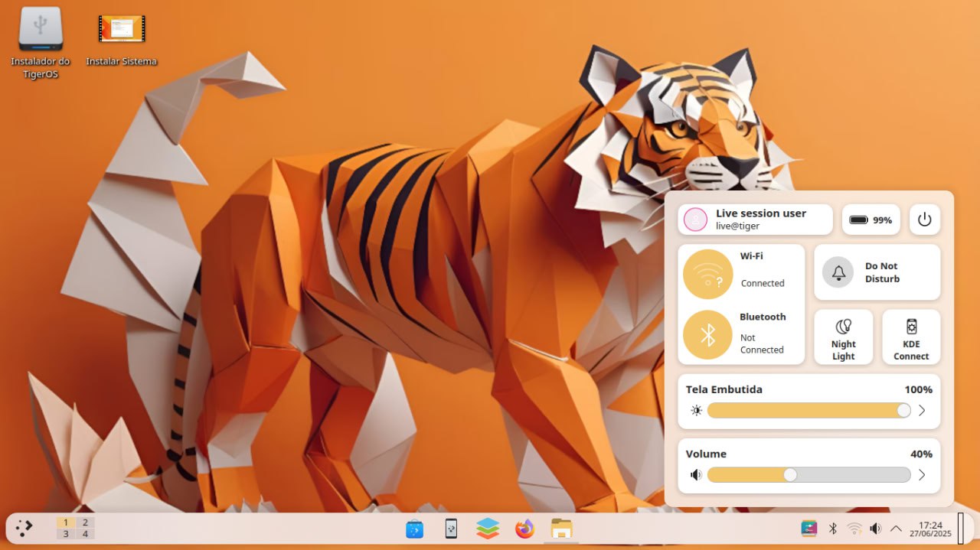Expand the Volume output details arrow
The image size is (980, 550).
coord(922,475)
